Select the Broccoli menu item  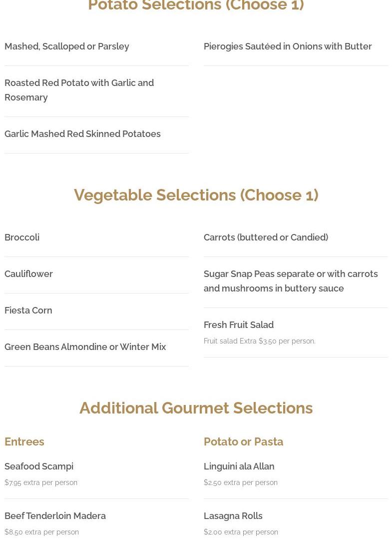pyautogui.click(x=22, y=237)
